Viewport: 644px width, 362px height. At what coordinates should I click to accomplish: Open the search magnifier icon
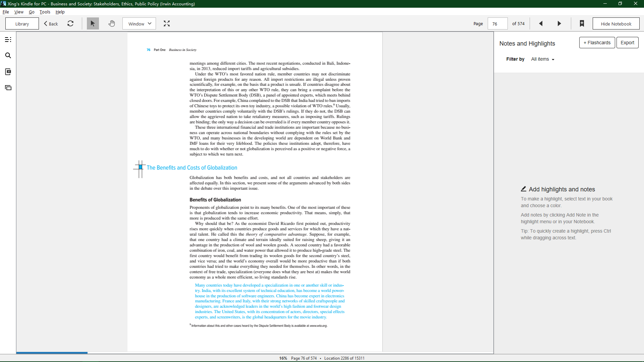(8, 56)
